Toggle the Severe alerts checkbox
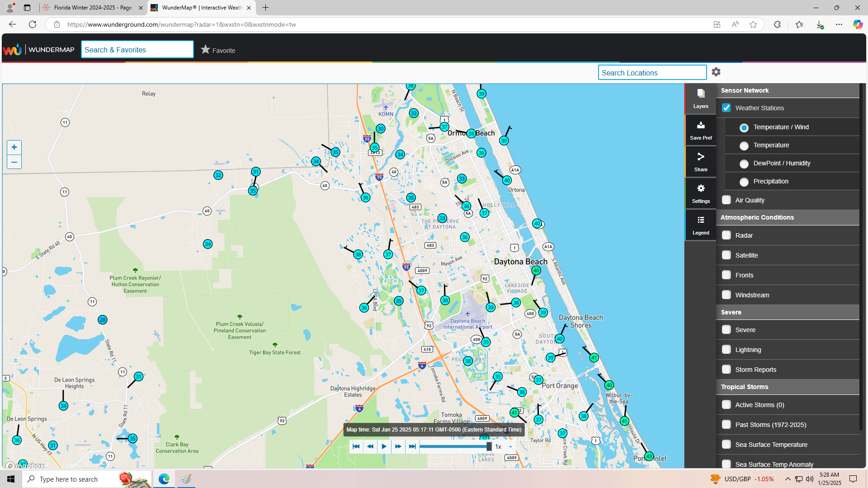 (x=726, y=329)
